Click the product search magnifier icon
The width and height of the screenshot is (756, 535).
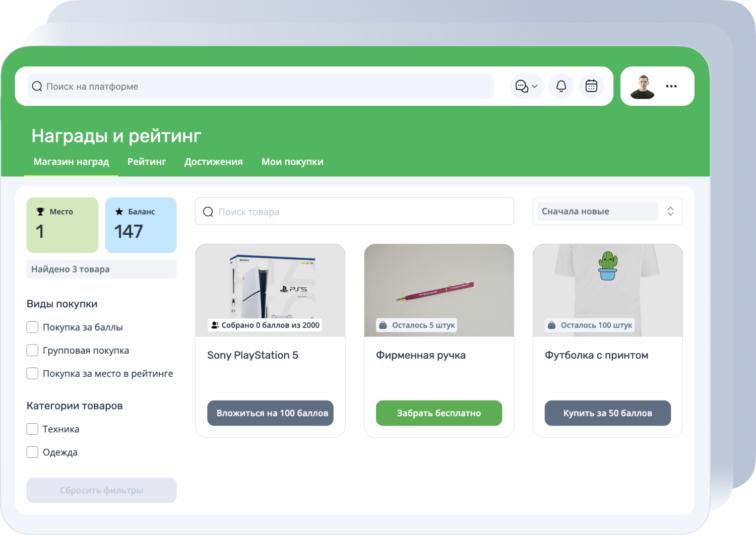pos(208,212)
